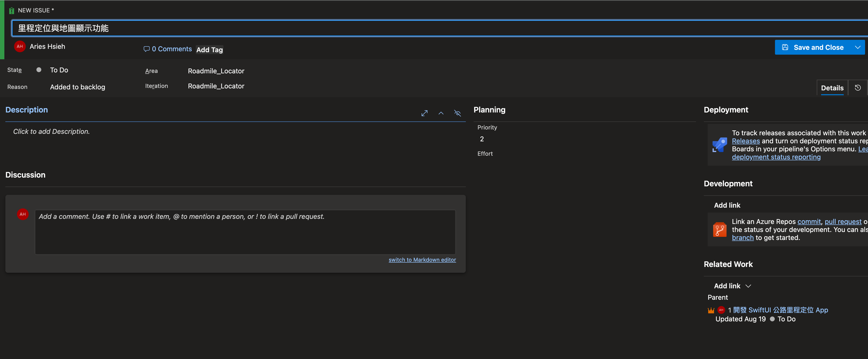Click the To Do state color dot
This screenshot has width=868, height=359.
tap(39, 70)
